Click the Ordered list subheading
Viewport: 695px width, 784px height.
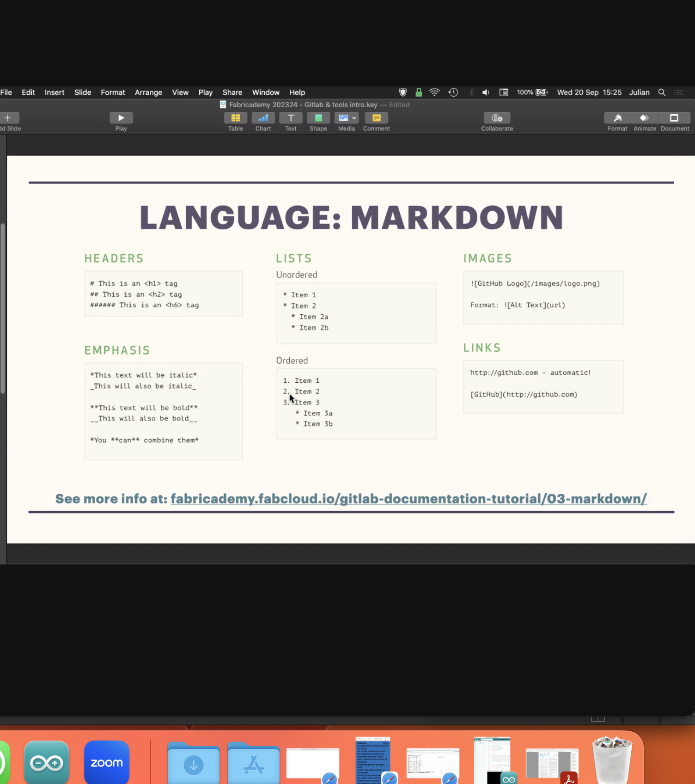coord(292,361)
